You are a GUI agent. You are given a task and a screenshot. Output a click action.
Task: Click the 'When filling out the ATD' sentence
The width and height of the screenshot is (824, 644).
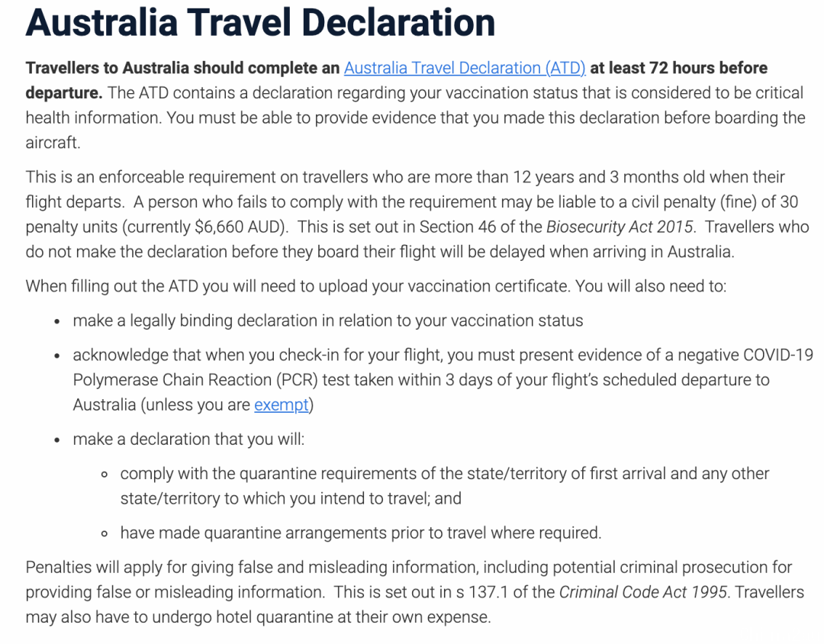(x=376, y=286)
